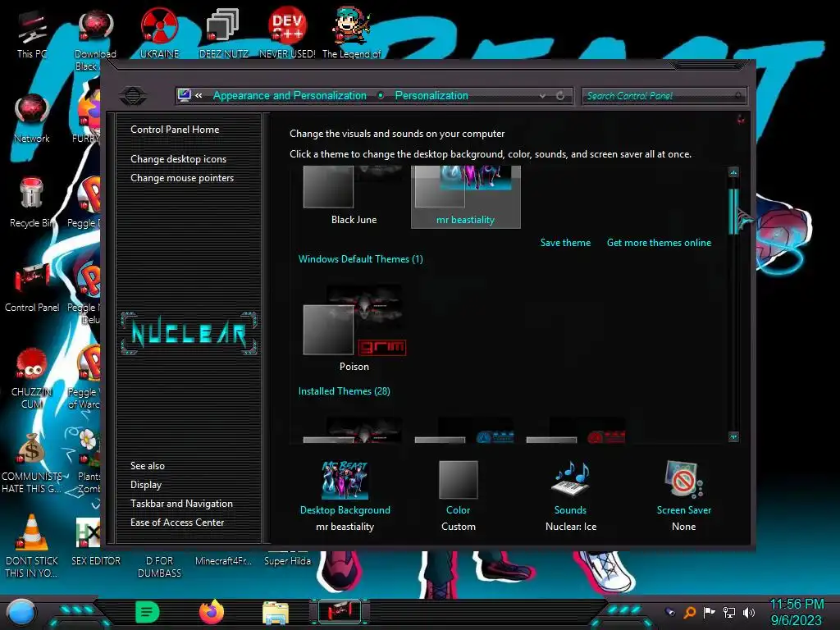Click the Control Panel taskbar button
This screenshot has height=630, width=840.
(x=339, y=612)
